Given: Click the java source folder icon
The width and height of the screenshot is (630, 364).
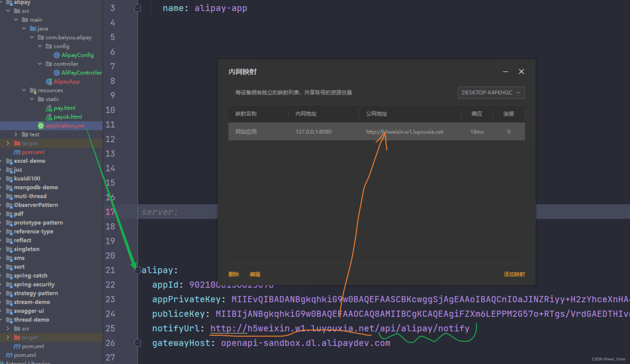Looking at the screenshot, I should tap(33, 29).
